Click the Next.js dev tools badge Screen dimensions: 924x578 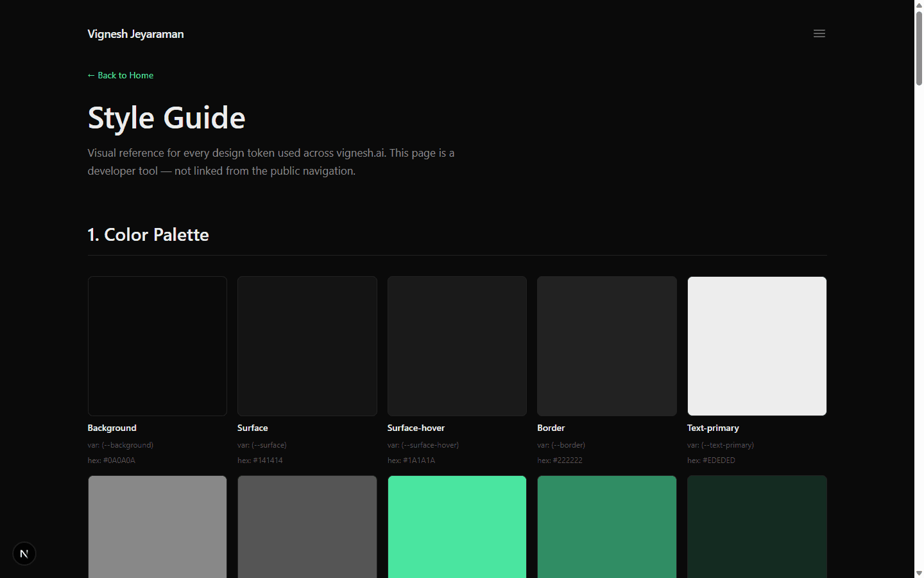[24, 553]
